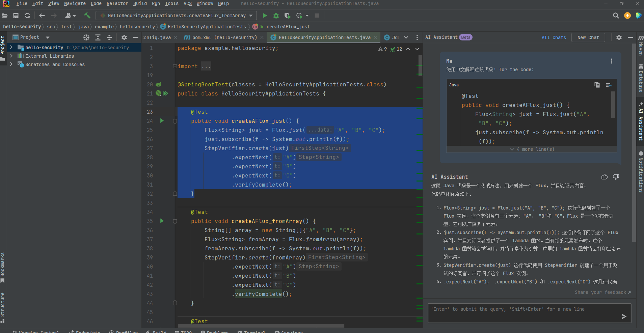Screen dimensions: 644x333
Task: Open the Refactor menu
Action: tap(117, 4)
